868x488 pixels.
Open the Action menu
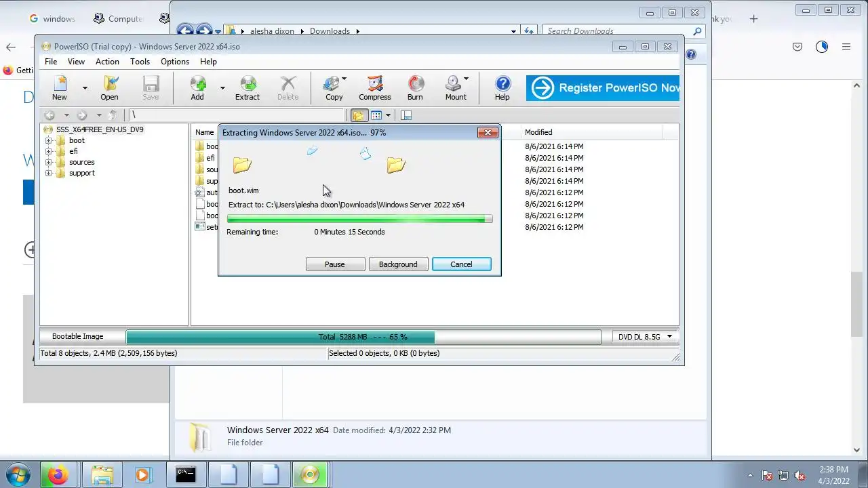pos(107,62)
